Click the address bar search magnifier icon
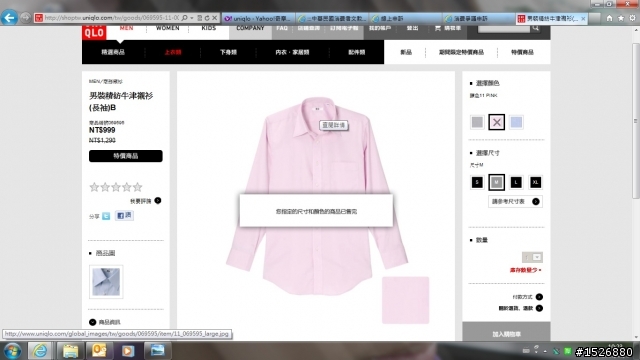Screen dimensions: 640x360 [x=184, y=18]
